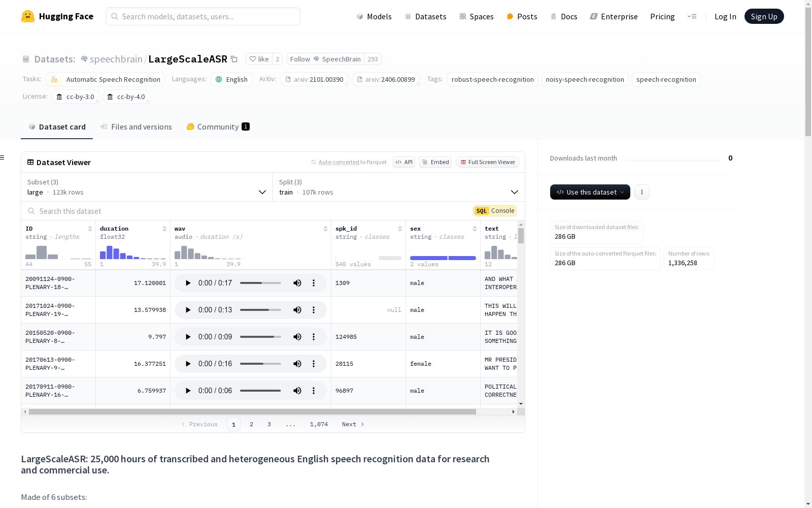Image resolution: width=812 pixels, height=508 pixels.
Task: Play the 0:16 audio clip
Action: [x=188, y=364]
